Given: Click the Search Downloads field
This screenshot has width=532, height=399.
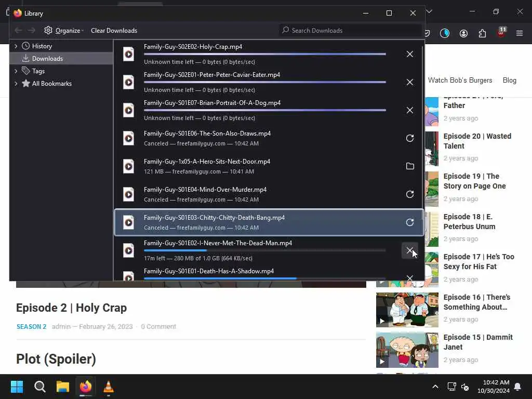Looking at the screenshot, I should [350, 31].
